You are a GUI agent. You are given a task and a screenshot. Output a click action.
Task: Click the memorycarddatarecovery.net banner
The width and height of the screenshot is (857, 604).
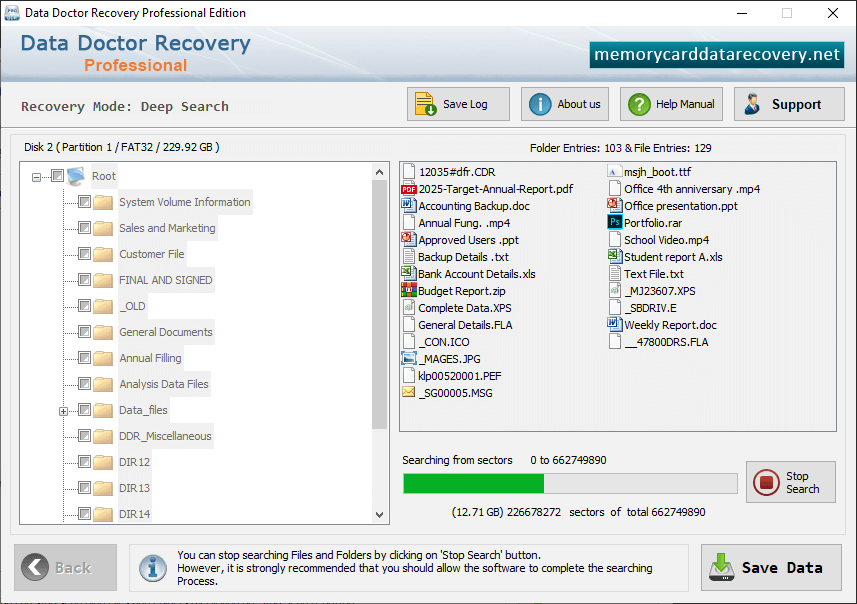[x=717, y=55]
